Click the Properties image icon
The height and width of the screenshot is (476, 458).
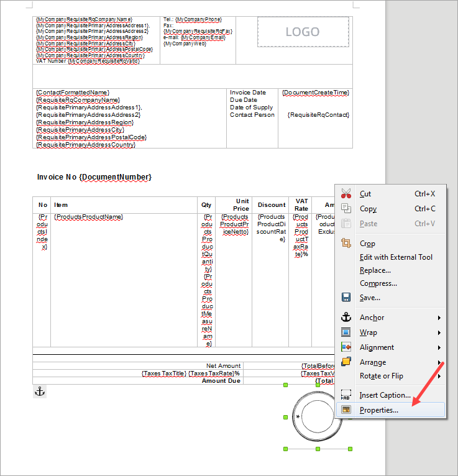tap(346, 410)
